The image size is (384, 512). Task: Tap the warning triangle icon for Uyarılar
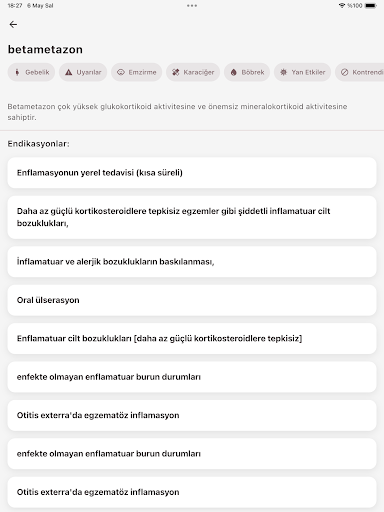click(x=68, y=72)
